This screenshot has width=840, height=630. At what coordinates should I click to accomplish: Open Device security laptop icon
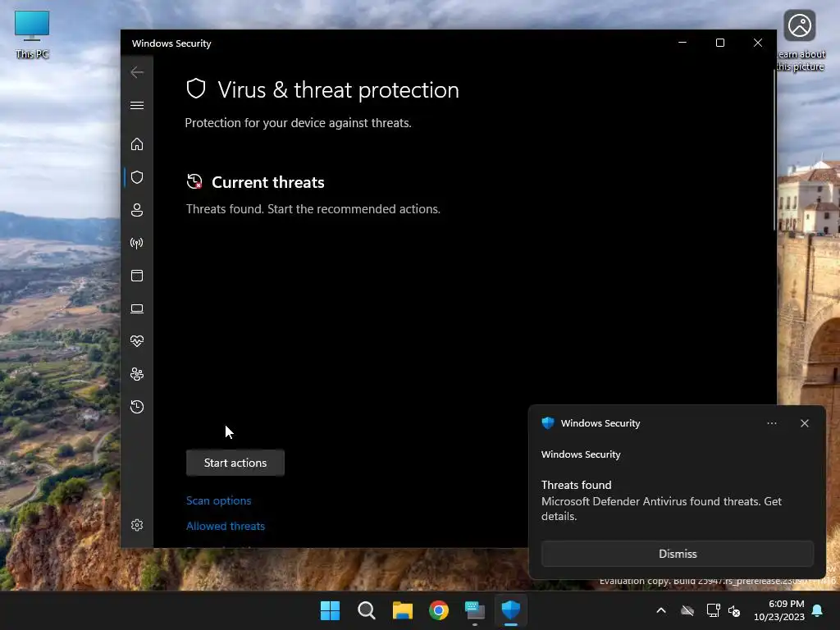[x=137, y=308]
